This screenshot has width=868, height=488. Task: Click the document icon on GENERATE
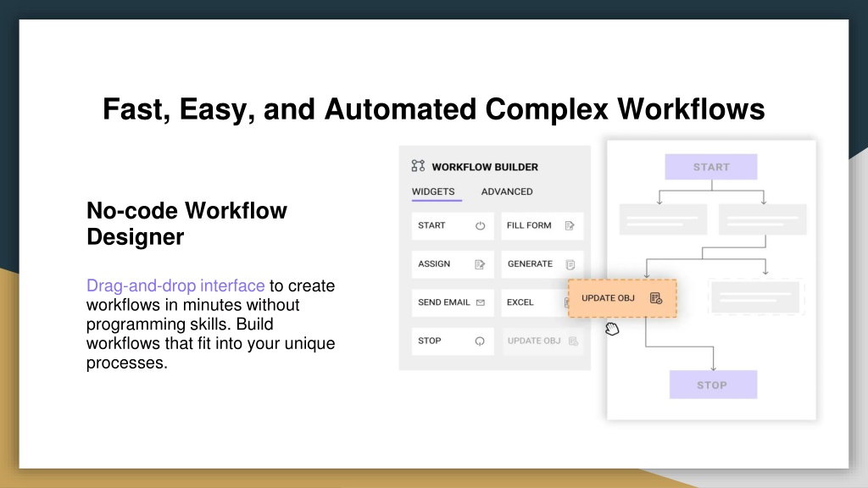[570, 264]
